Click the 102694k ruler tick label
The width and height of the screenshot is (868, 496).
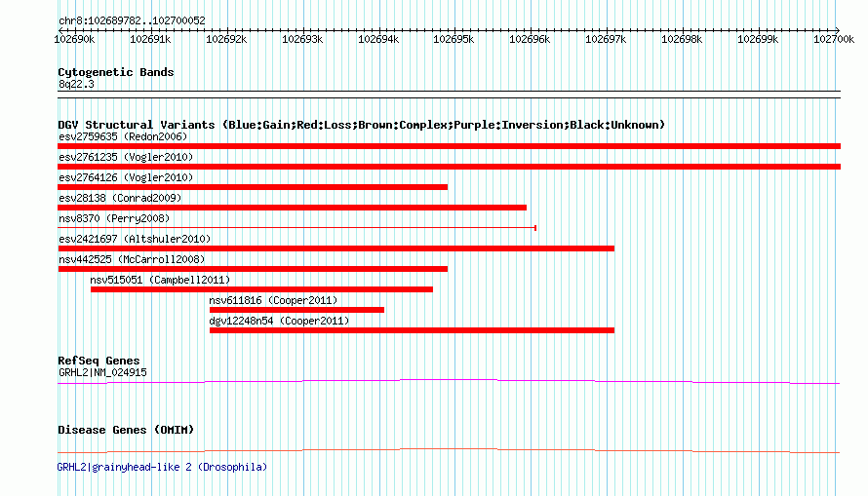(378, 39)
